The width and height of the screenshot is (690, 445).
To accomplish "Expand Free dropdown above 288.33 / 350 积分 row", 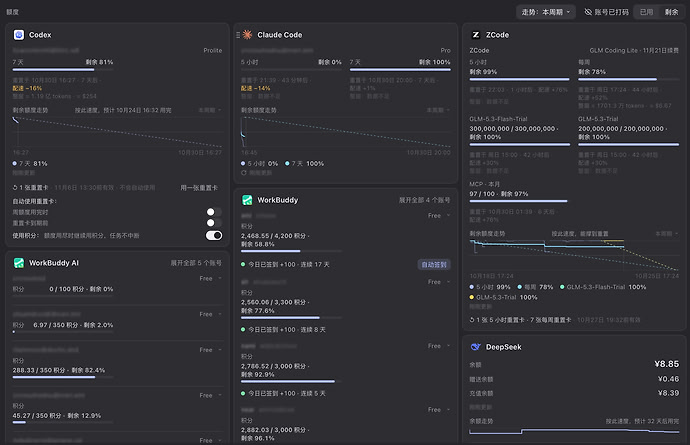I will pyautogui.click(x=210, y=350).
